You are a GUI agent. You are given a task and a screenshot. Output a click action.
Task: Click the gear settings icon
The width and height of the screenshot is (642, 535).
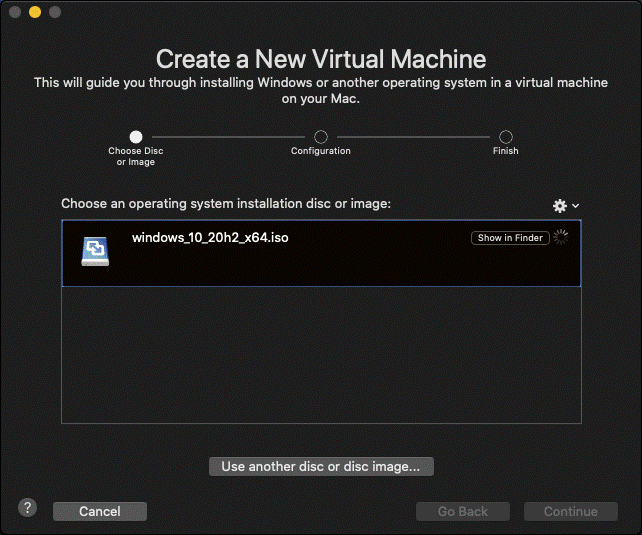click(x=559, y=205)
